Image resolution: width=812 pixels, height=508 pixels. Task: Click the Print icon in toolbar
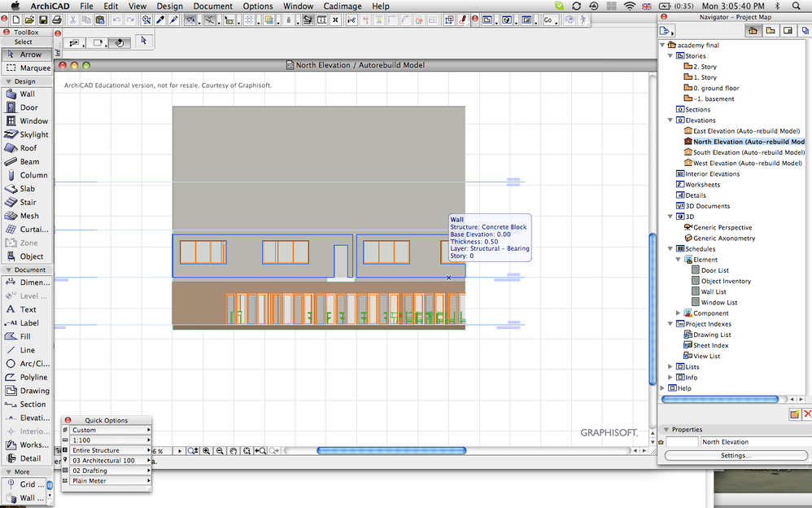click(56, 20)
